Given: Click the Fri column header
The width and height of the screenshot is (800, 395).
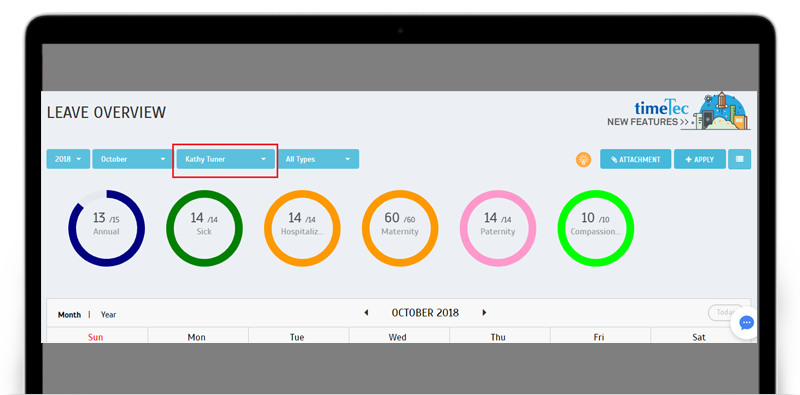Looking at the screenshot, I should [599, 337].
